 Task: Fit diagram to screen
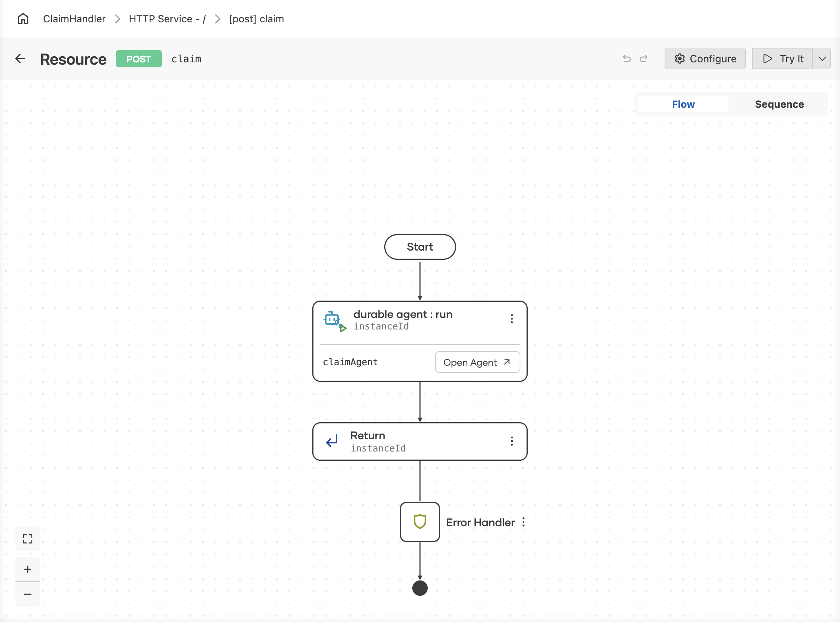pos(28,538)
